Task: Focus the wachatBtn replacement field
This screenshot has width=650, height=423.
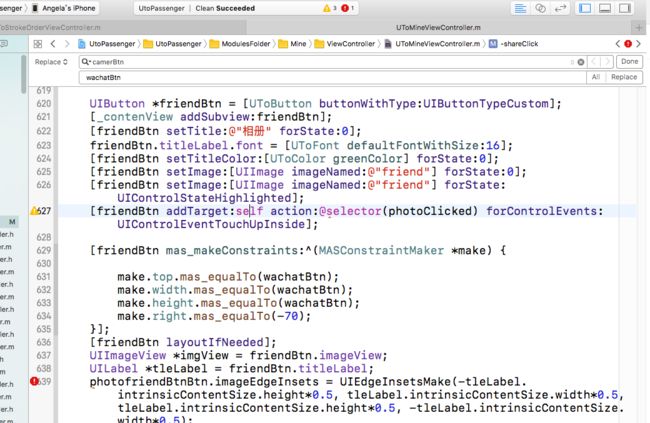Action: pyautogui.click(x=332, y=78)
